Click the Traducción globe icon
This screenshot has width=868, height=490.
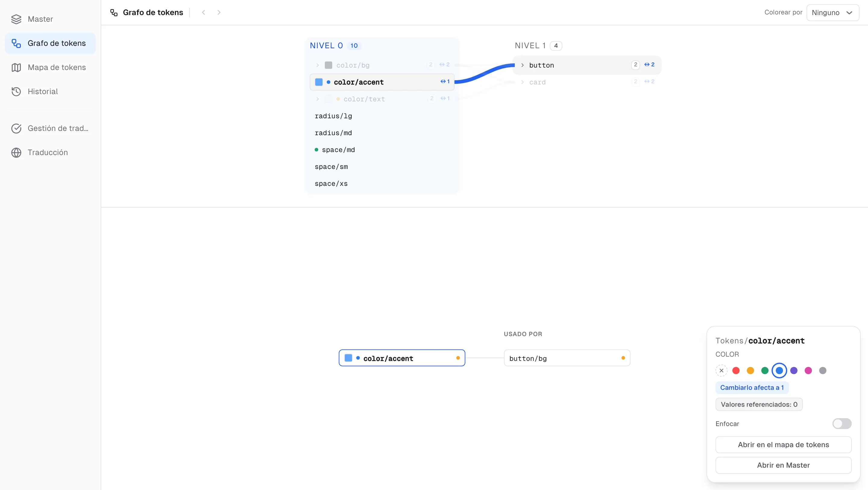pyautogui.click(x=16, y=152)
